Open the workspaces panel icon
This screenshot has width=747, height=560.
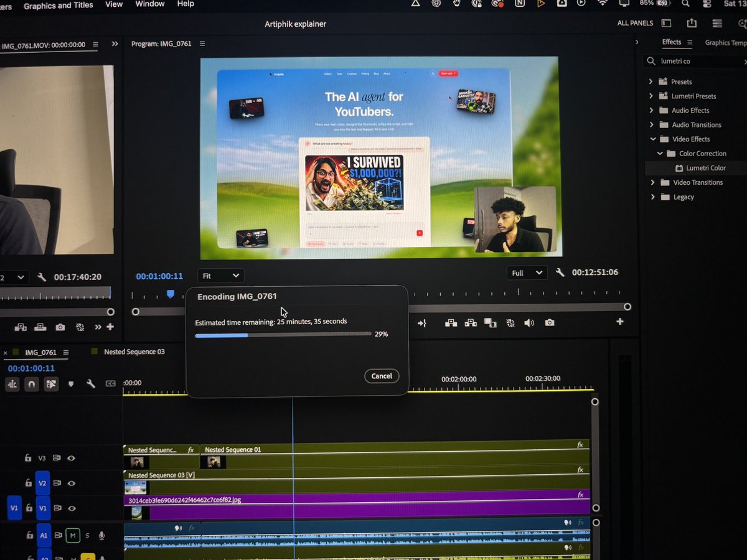coord(666,23)
